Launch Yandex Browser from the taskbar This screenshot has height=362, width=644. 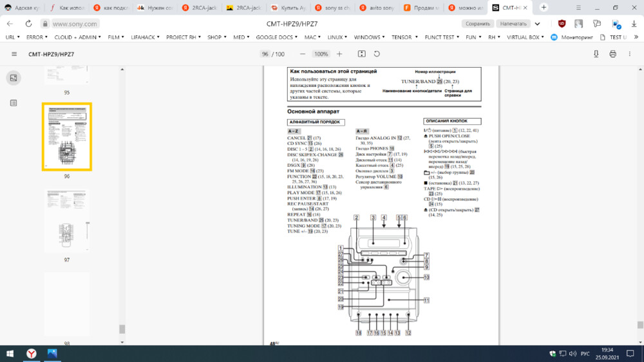click(x=31, y=354)
